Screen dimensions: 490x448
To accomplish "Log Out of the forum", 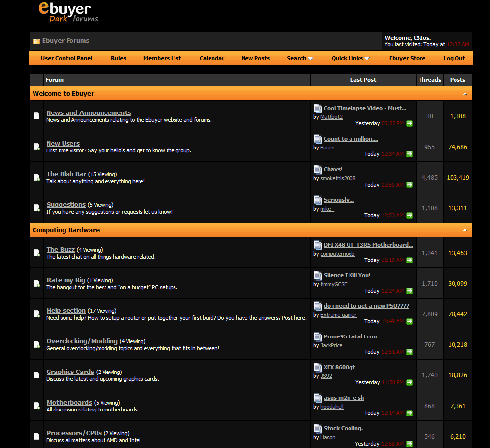I will (454, 58).
